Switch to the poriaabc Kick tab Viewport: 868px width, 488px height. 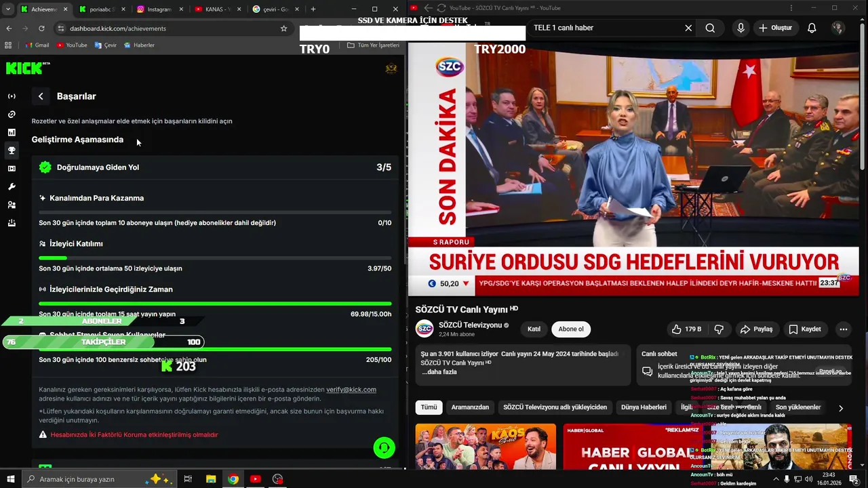pyautogui.click(x=101, y=9)
